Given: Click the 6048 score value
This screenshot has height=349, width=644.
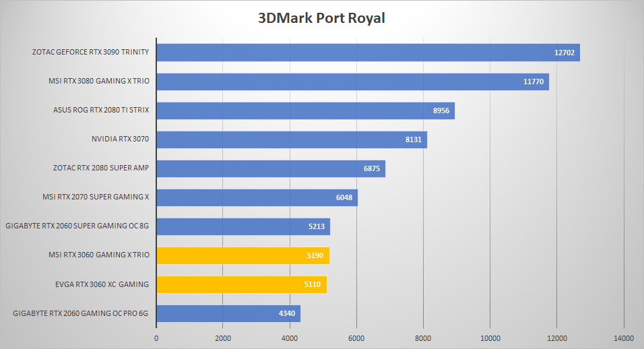Looking at the screenshot, I should click(x=344, y=197).
